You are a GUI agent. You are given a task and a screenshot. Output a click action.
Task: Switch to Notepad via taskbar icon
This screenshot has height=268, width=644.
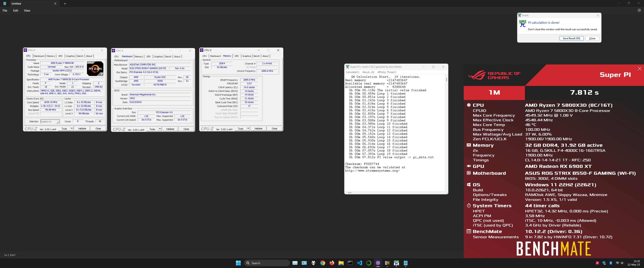point(406,263)
